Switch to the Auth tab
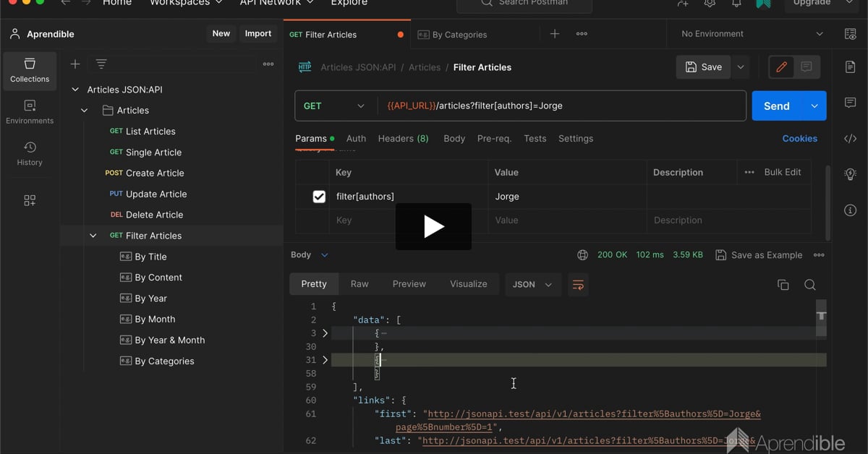Viewport: 868px width, 454px height. pyautogui.click(x=356, y=139)
